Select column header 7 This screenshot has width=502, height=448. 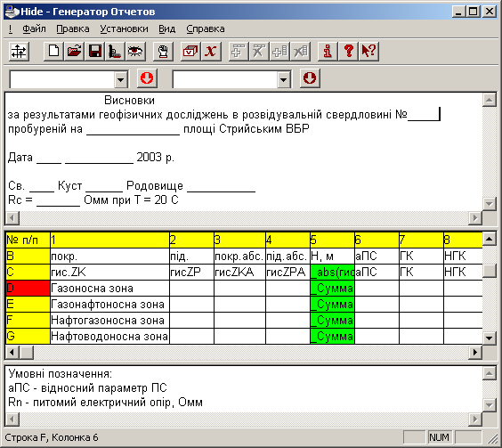[421, 240]
